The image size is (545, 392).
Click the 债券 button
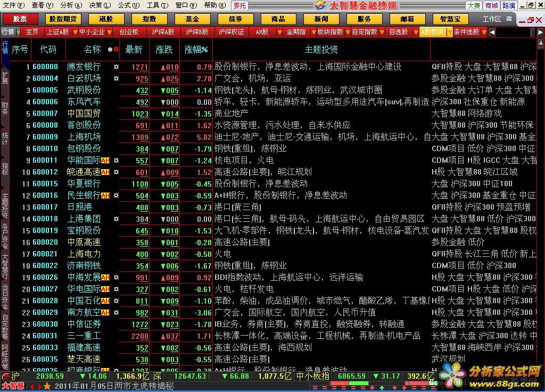click(235, 19)
